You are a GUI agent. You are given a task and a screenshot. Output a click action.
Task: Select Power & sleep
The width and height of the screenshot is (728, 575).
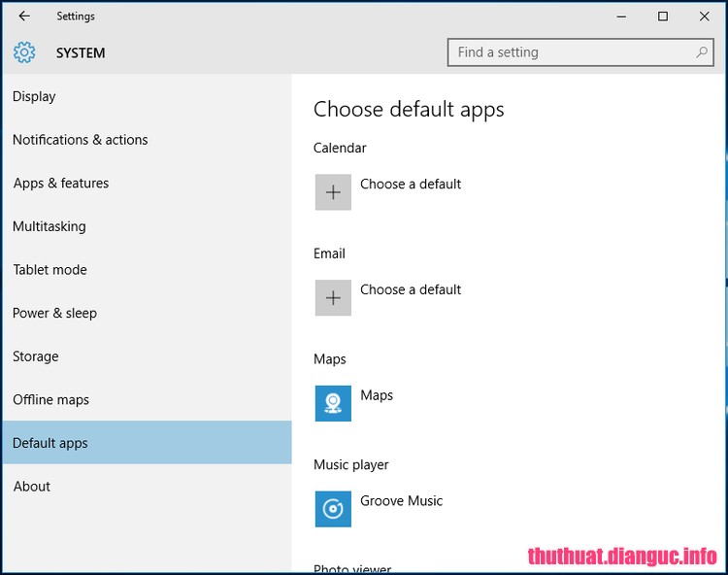pos(148,313)
